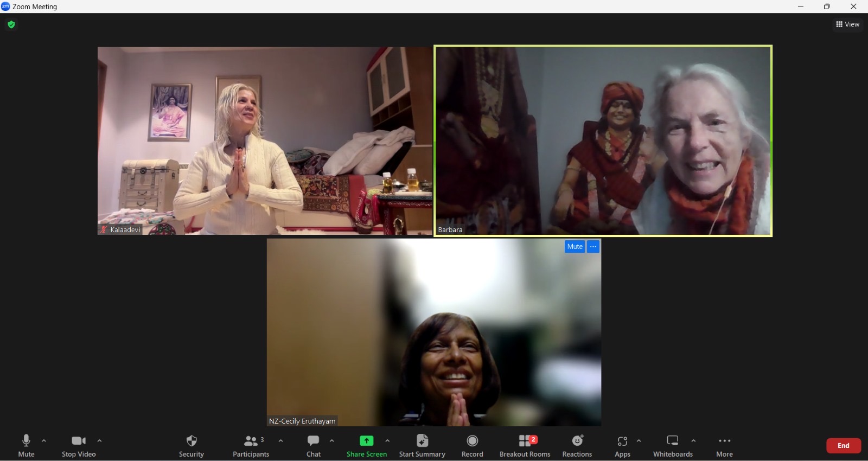Image resolution: width=868 pixels, height=461 pixels.
Task: Expand audio options arrow beside Mute
Action: pyautogui.click(x=44, y=440)
